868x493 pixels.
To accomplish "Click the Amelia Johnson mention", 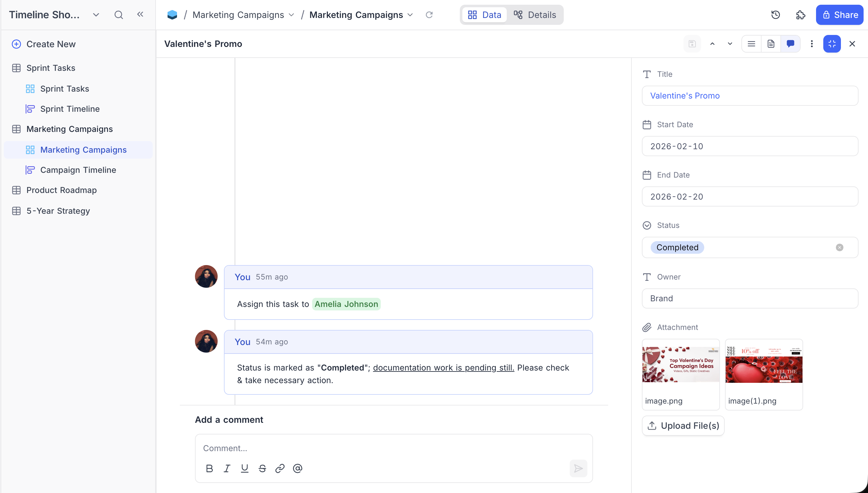I will click(x=346, y=304).
